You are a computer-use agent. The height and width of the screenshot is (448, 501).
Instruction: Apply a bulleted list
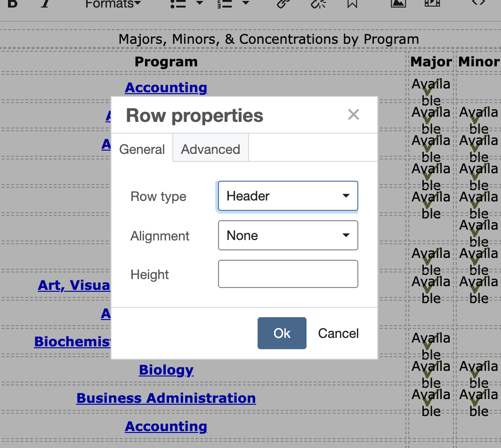[178, 4]
